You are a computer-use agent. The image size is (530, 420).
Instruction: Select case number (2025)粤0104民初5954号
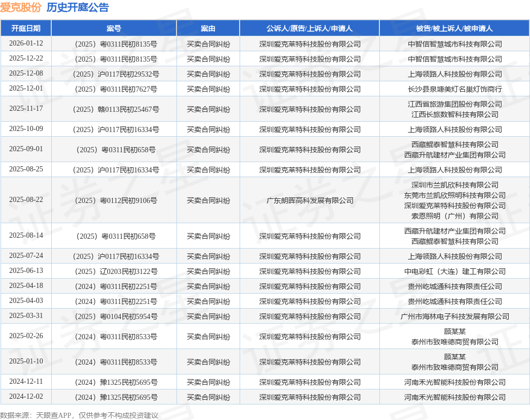coord(116,316)
